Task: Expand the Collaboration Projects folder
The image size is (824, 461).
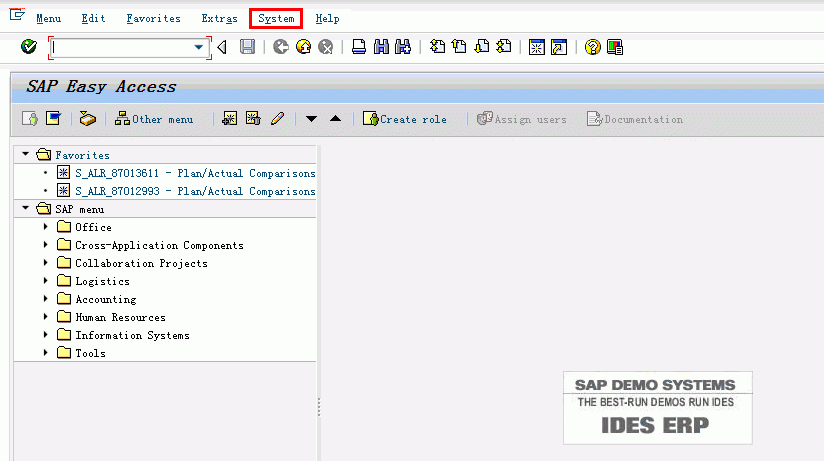Action: (x=46, y=262)
